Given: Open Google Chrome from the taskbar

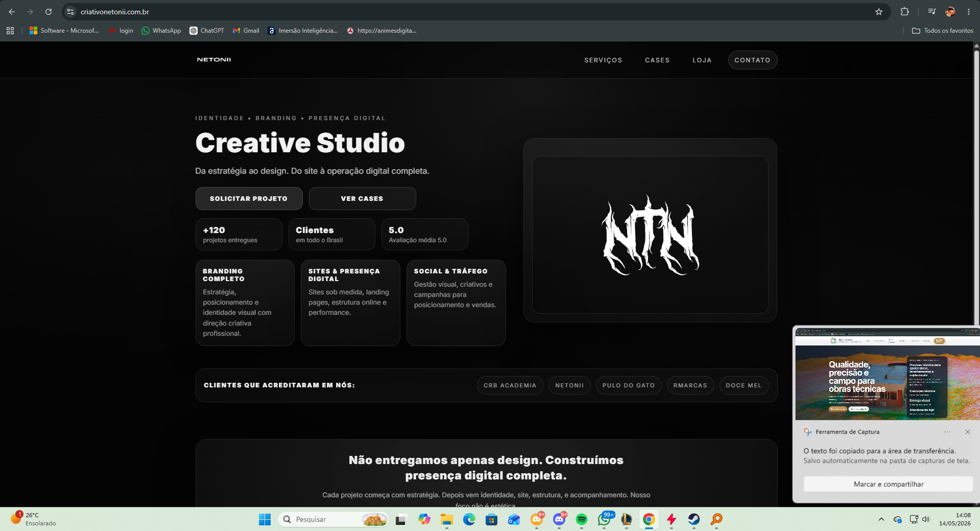Looking at the screenshot, I should (649, 519).
